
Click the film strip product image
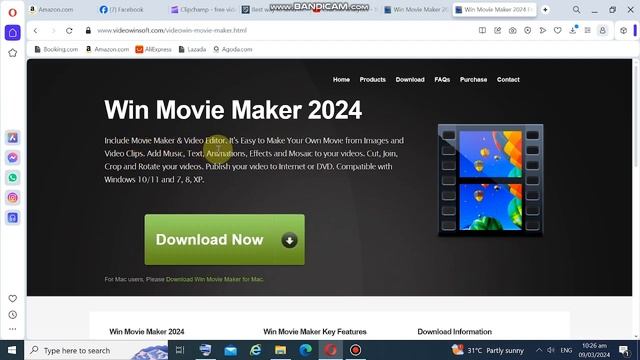tap(490, 180)
